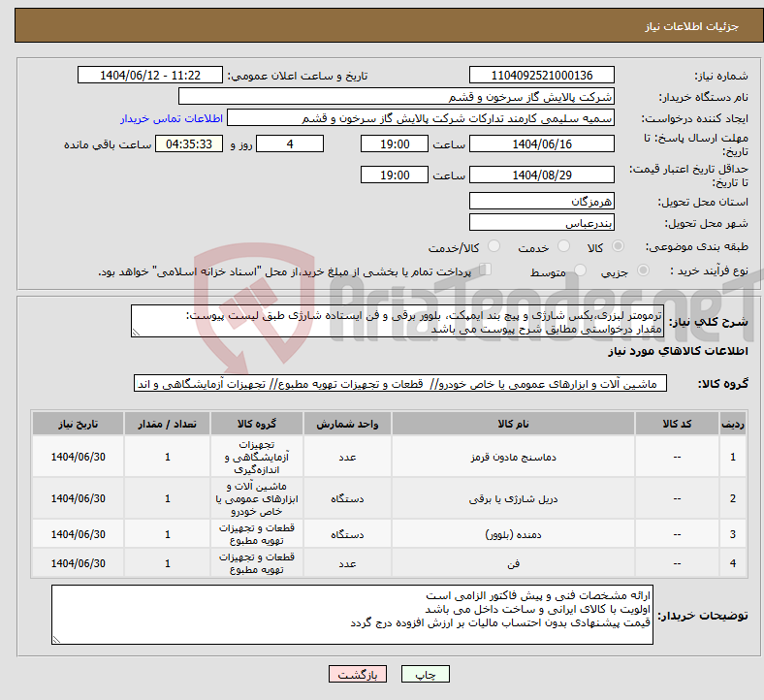The width and height of the screenshot is (764, 700).
Task: Click the جزئیات اطلاعات نیاز page header
Action: point(691,26)
